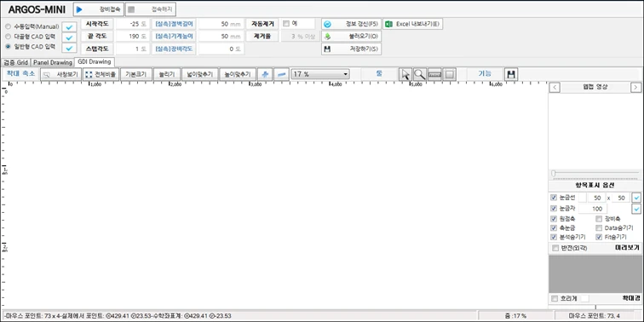
Task: Enable the 흐리게 blur checkbox
Action: coord(555,299)
